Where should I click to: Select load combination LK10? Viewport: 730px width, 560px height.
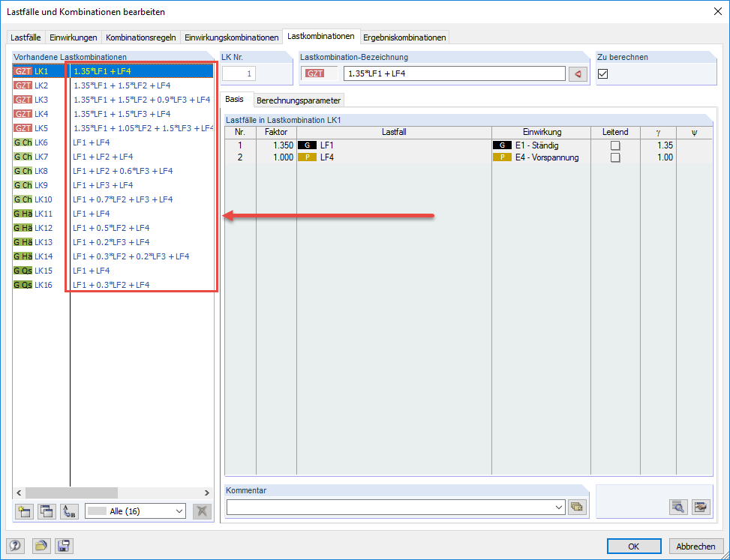(x=113, y=199)
